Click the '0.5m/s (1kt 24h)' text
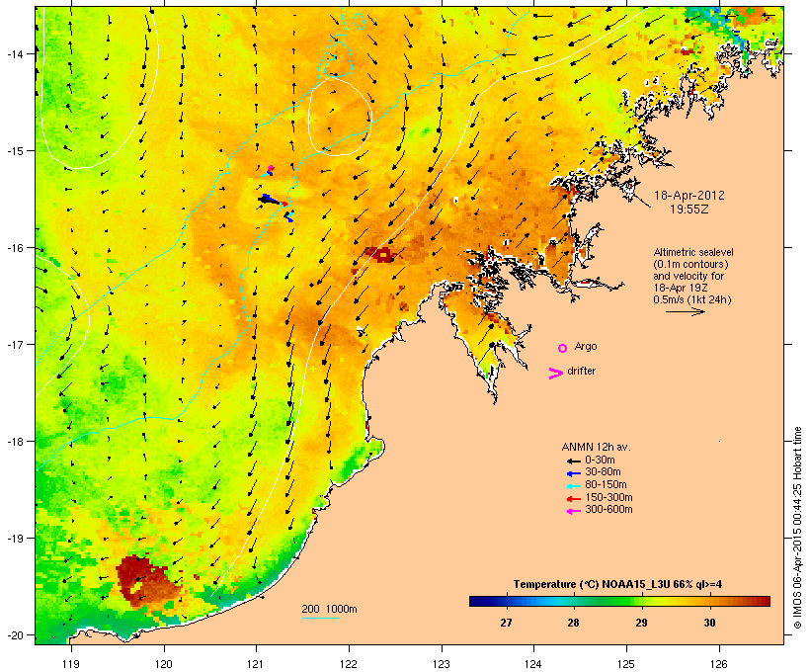 (x=692, y=299)
